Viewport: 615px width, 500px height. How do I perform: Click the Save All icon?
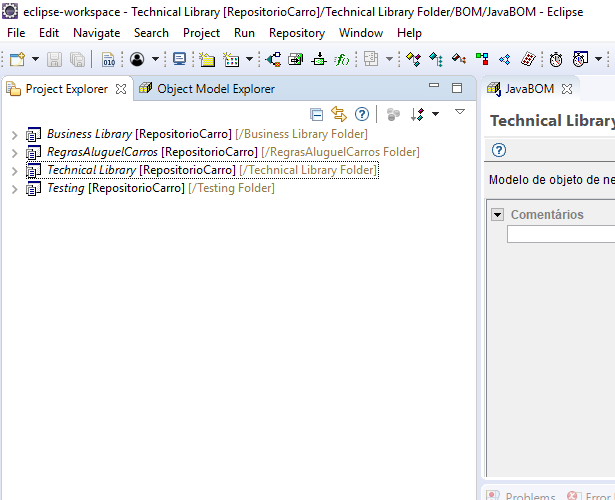(x=77, y=60)
